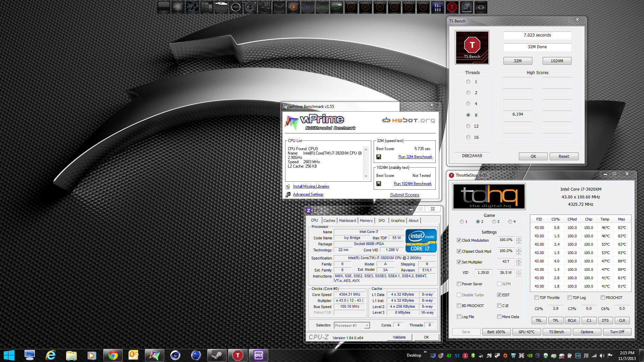Select 16 threads in TS Bench
Screen dimensions: 644x362
coord(468,137)
